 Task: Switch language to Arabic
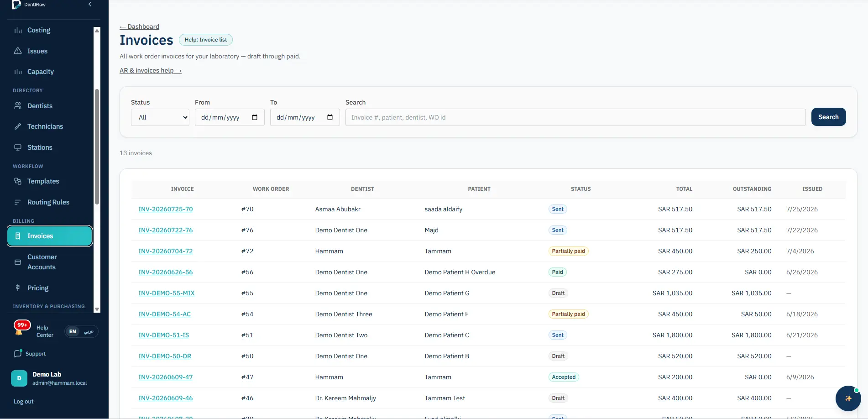click(x=89, y=331)
